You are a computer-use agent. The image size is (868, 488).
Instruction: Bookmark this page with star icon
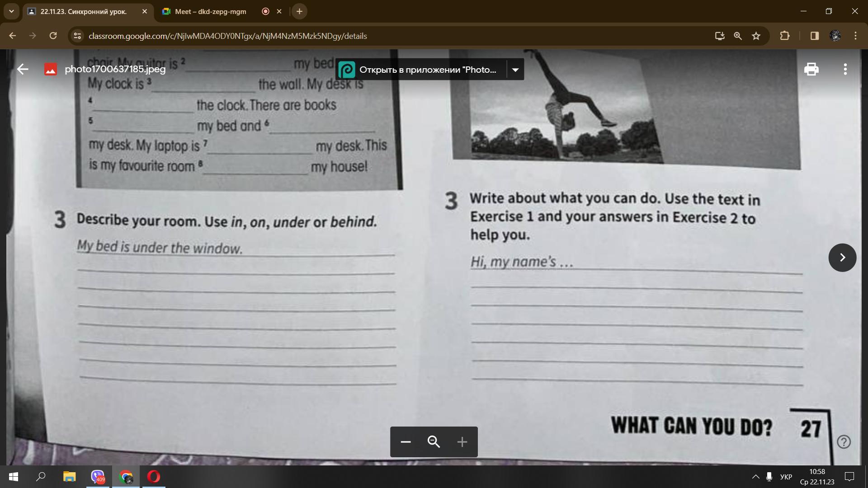pyautogui.click(x=756, y=36)
